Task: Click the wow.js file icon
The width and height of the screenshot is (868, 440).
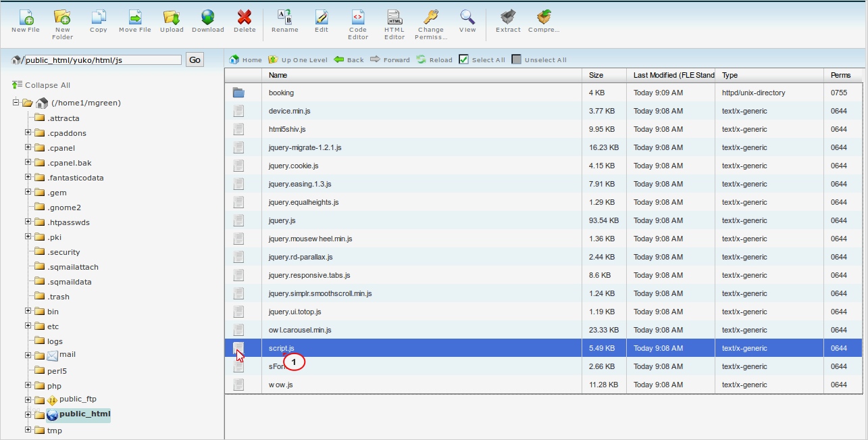Action: pyautogui.click(x=238, y=385)
